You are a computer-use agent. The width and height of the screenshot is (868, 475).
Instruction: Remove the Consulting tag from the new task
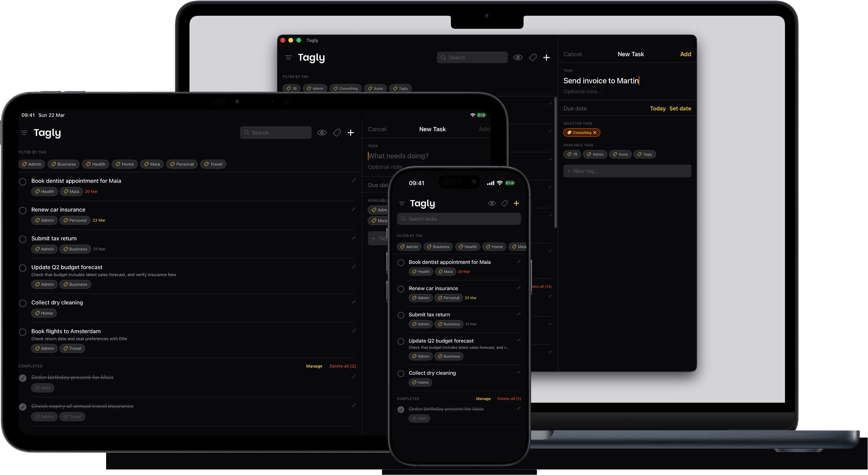(595, 133)
